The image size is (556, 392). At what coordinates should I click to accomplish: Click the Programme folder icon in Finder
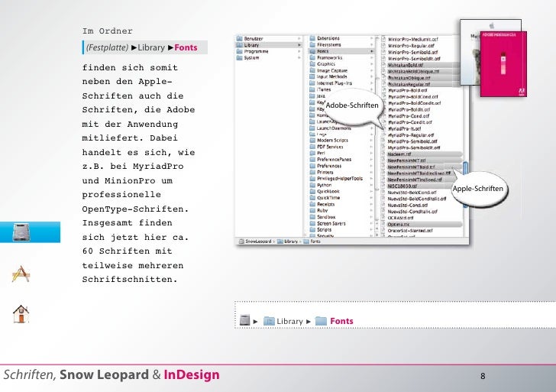(x=239, y=51)
